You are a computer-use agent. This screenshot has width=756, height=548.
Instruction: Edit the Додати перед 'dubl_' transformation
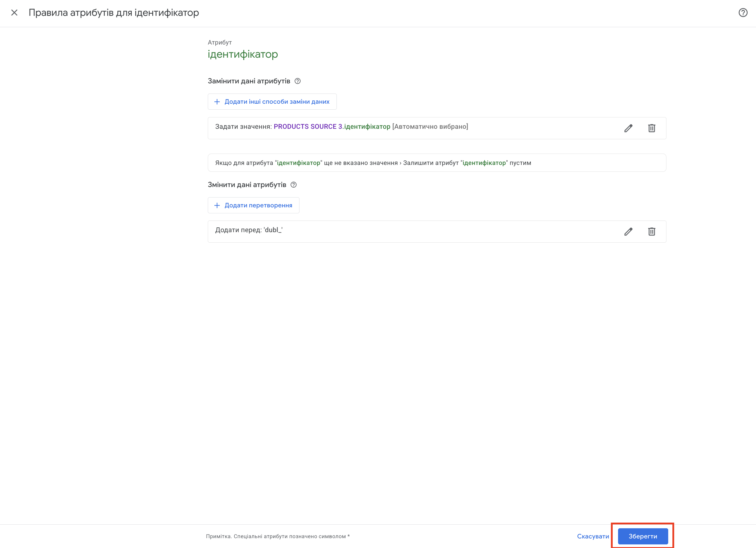tap(628, 232)
